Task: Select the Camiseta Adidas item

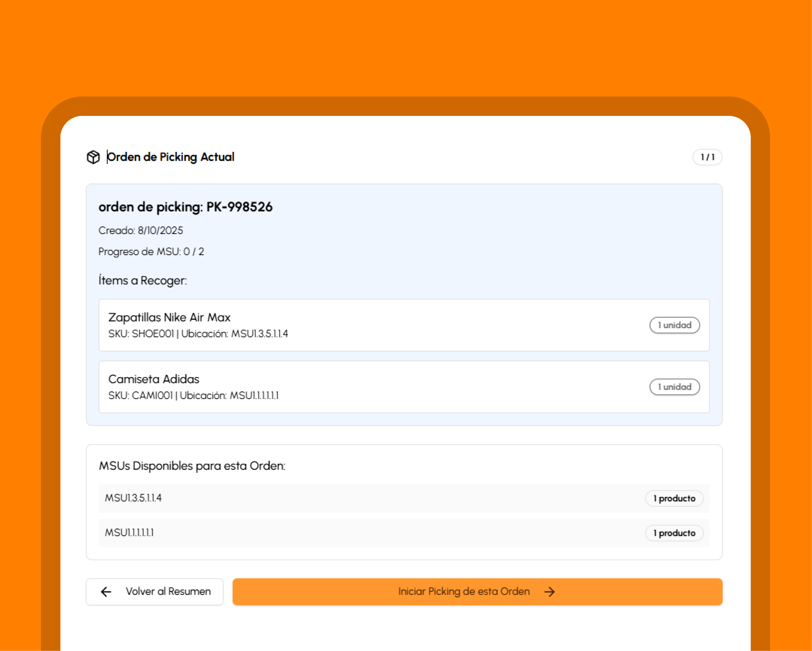Action: 154,379
